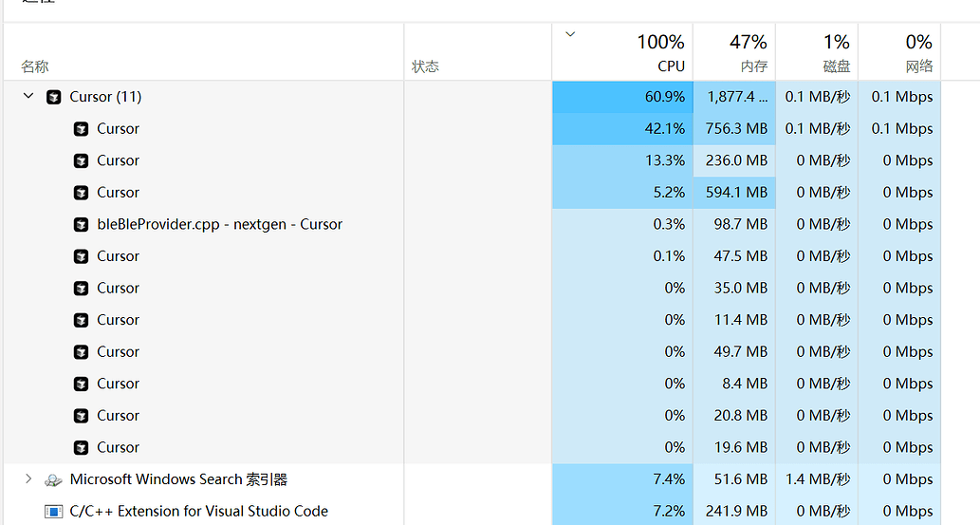Click the Microsoft Windows Search 索引器 icon
The height and width of the screenshot is (525, 980).
pyautogui.click(x=54, y=480)
